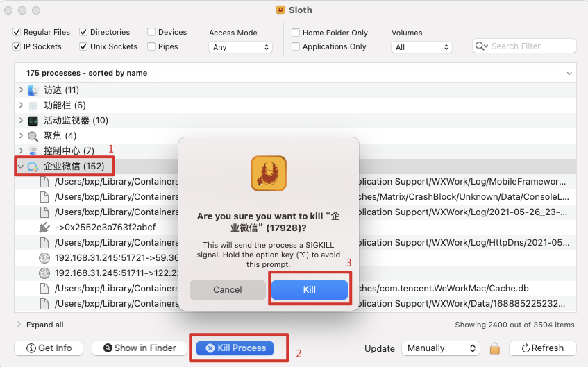588x367 pixels.
Task: Click the Get Info button
Action: coord(49,348)
